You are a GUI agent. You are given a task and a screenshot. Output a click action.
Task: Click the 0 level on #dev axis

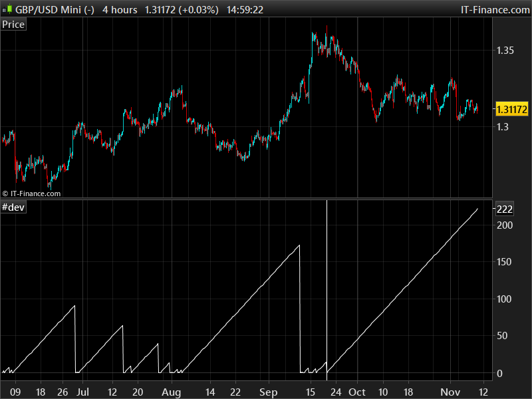(499, 373)
